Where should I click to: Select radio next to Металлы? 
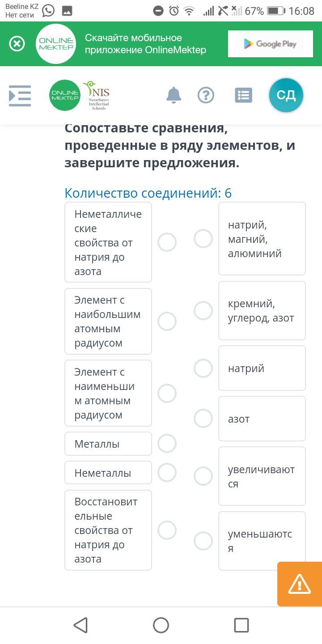click(x=167, y=444)
